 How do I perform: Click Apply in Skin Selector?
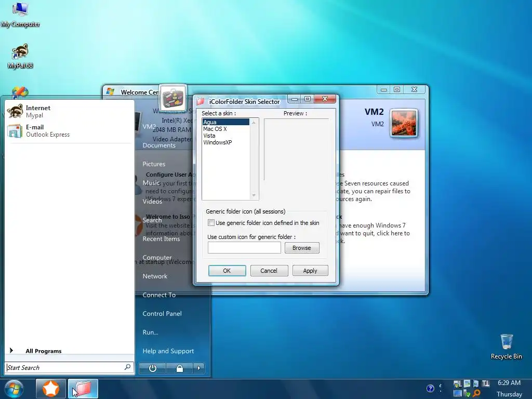310,271
